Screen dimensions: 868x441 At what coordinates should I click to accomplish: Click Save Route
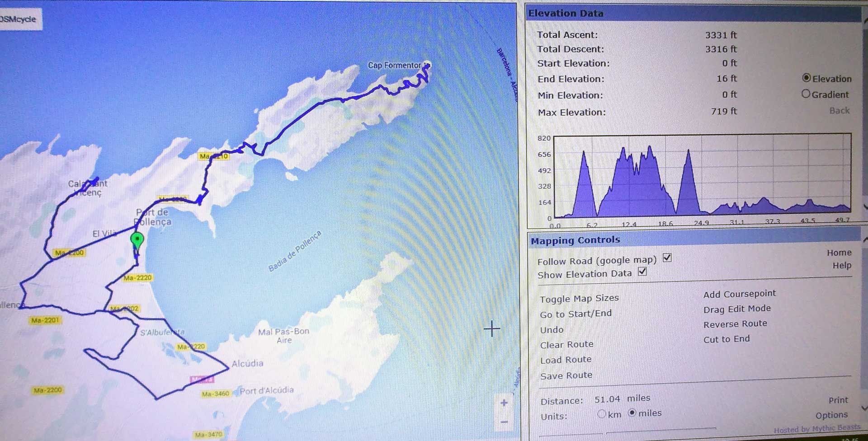(566, 375)
